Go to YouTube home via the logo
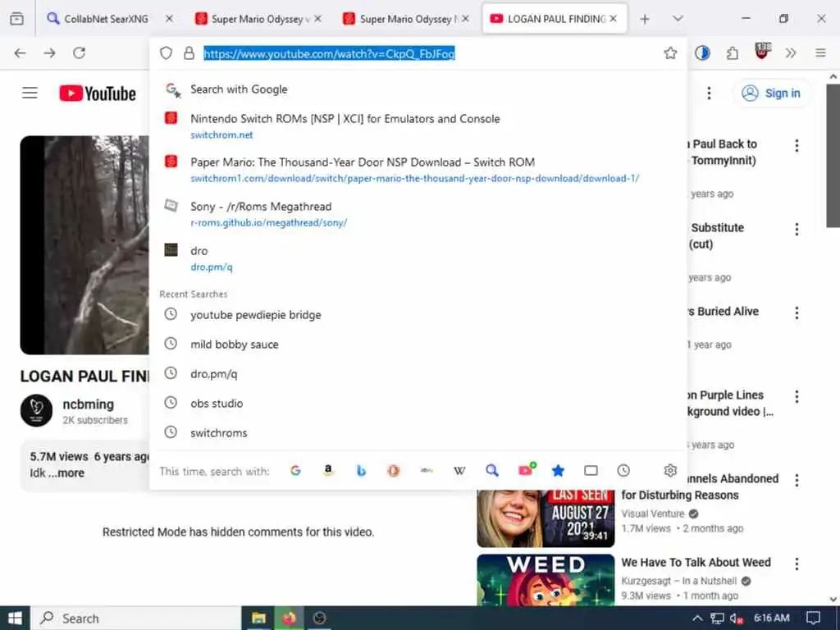Viewport: 840px width, 630px height. [x=98, y=94]
